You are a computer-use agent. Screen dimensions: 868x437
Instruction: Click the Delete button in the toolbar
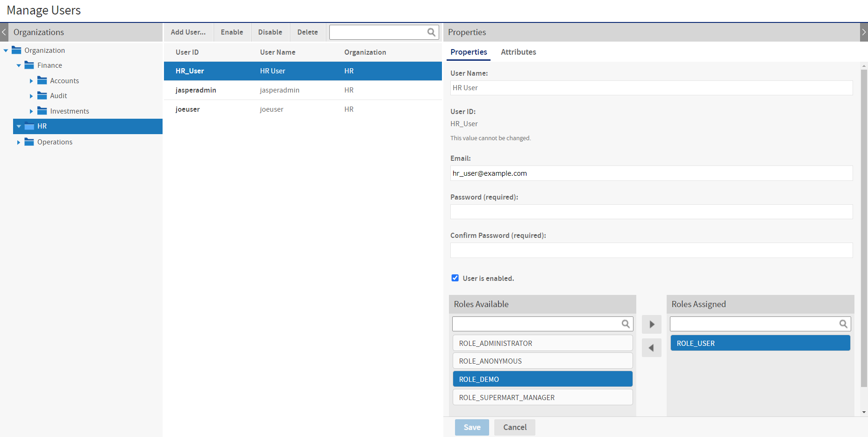[307, 32]
